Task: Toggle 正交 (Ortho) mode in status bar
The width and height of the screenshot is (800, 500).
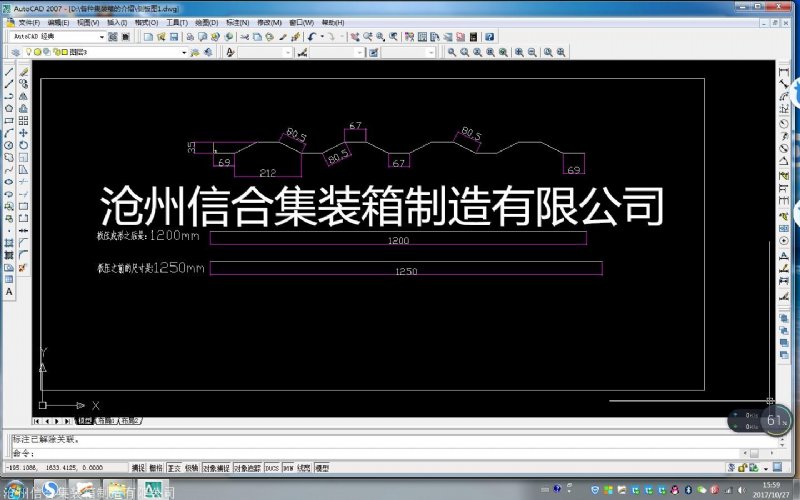Action: (x=173, y=467)
